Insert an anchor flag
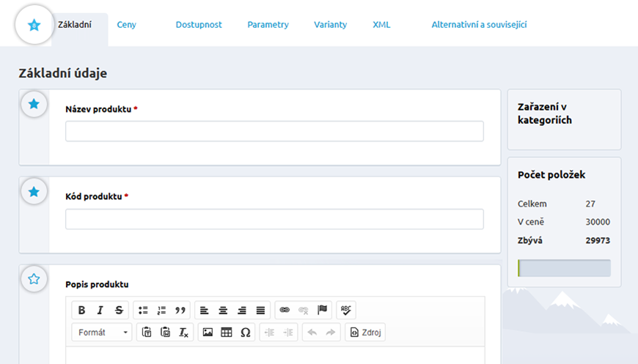This screenshot has height=364, width=638. point(322,310)
